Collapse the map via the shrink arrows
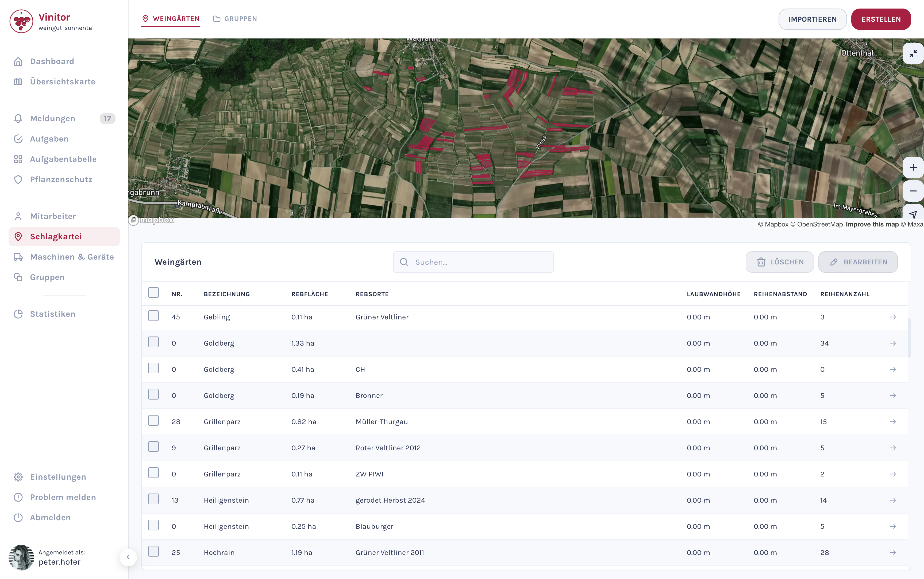The image size is (924, 579). (x=913, y=53)
